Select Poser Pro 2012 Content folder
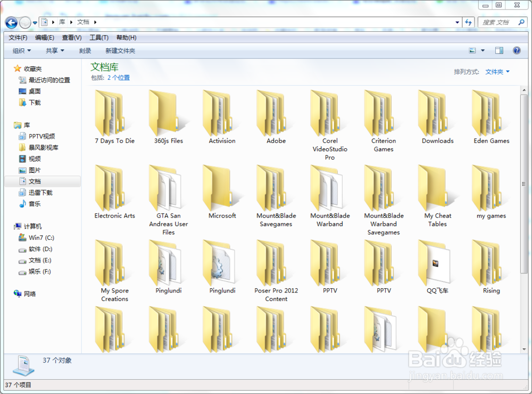The image size is (532, 394). click(276, 271)
